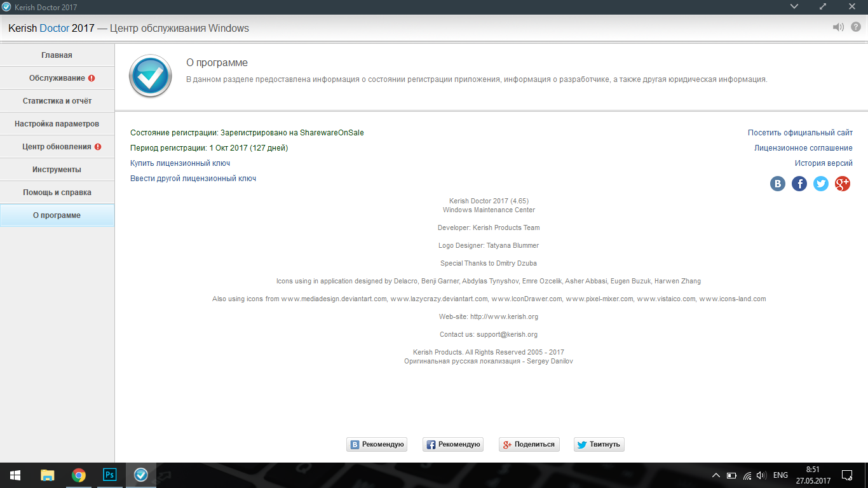Open the Twitter social page icon
The image size is (868, 488).
(x=821, y=184)
